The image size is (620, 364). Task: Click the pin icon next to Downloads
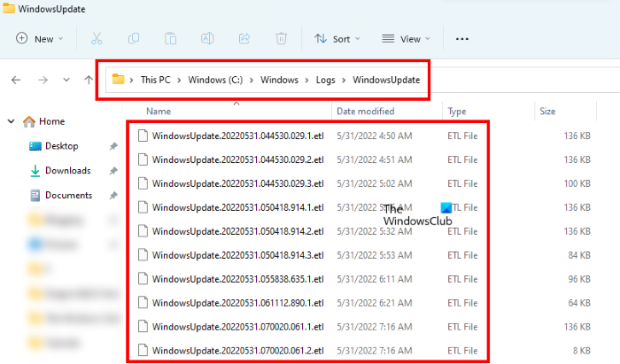[113, 171]
